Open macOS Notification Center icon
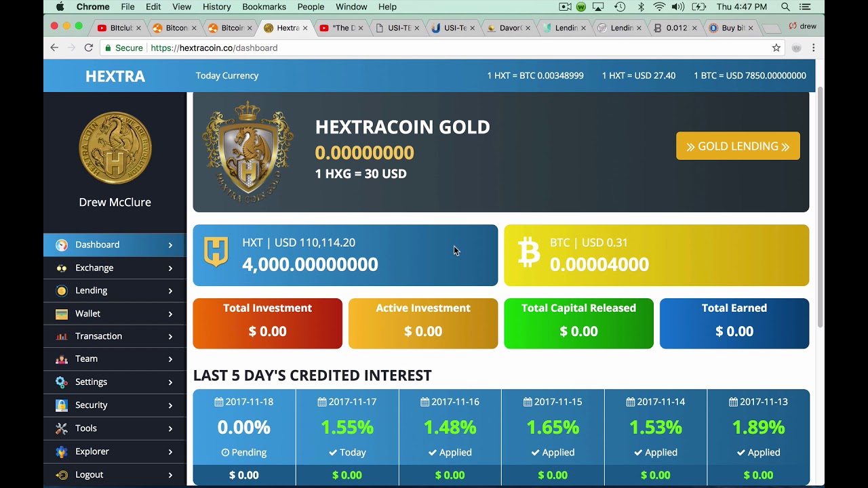Viewport: 868px width, 488px height. [x=805, y=7]
